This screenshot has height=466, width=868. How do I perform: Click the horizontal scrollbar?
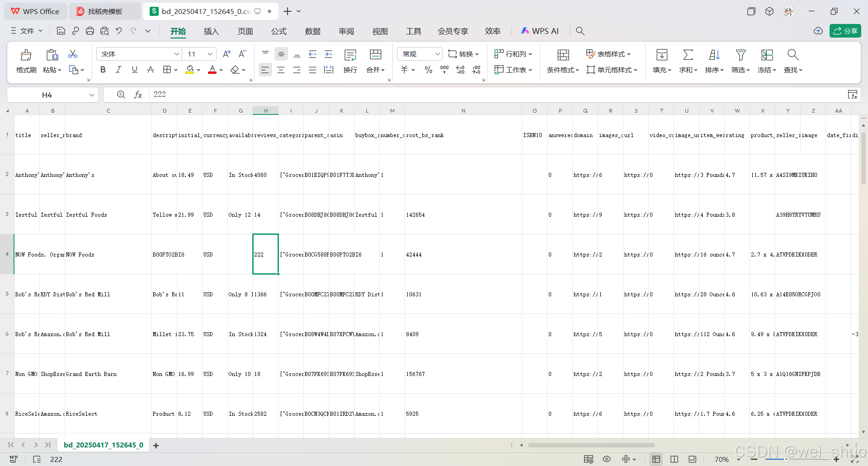(x=591, y=445)
